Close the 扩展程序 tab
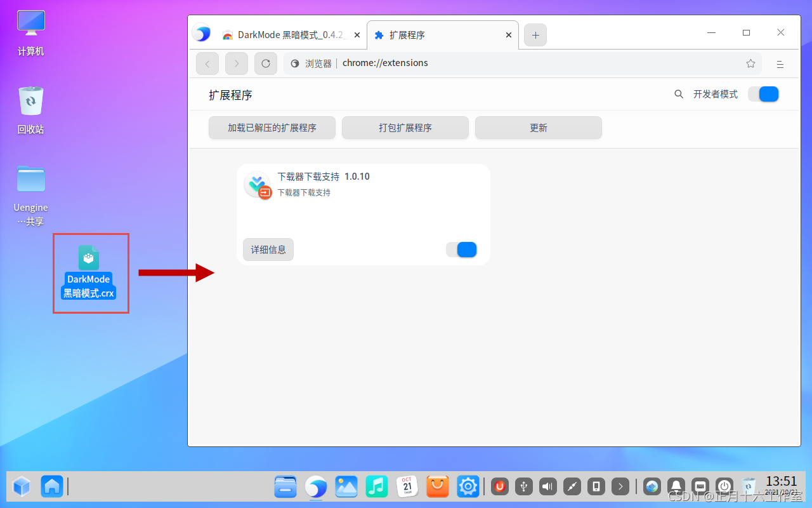The width and height of the screenshot is (812, 508). point(509,35)
